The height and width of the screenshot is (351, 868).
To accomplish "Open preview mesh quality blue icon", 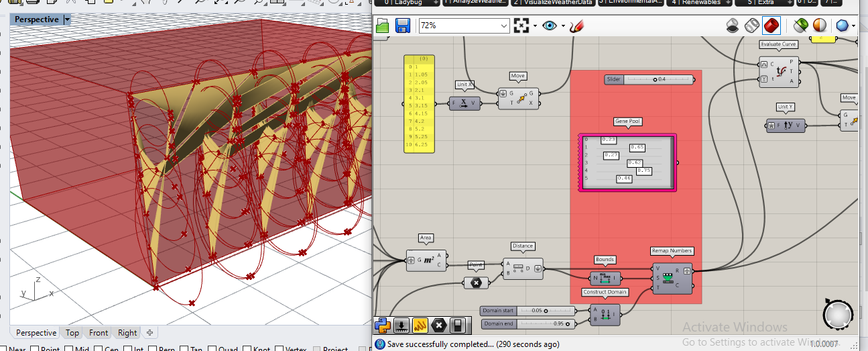I will pyautogui.click(x=843, y=26).
